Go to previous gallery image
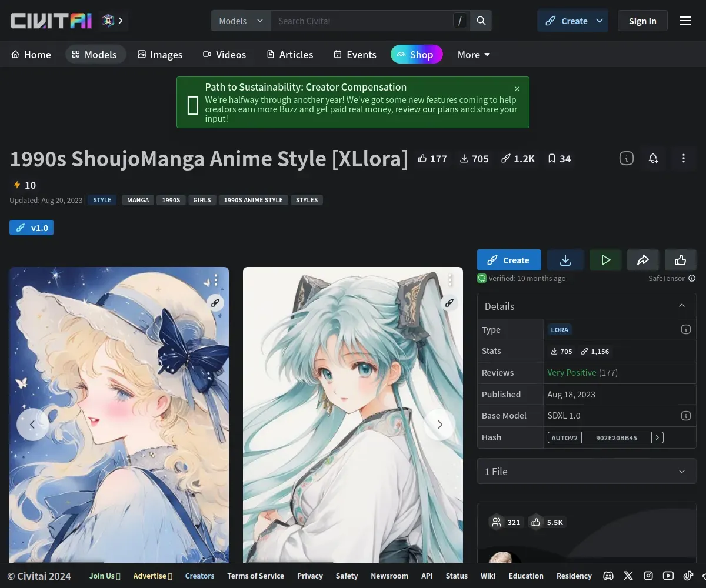The height and width of the screenshot is (588, 706). (x=32, y=425)
